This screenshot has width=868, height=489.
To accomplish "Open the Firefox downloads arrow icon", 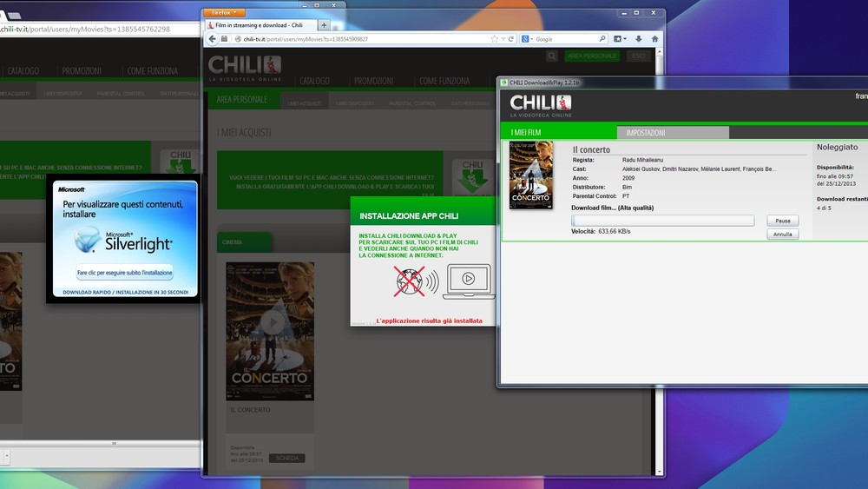I will tap(639, 39).
